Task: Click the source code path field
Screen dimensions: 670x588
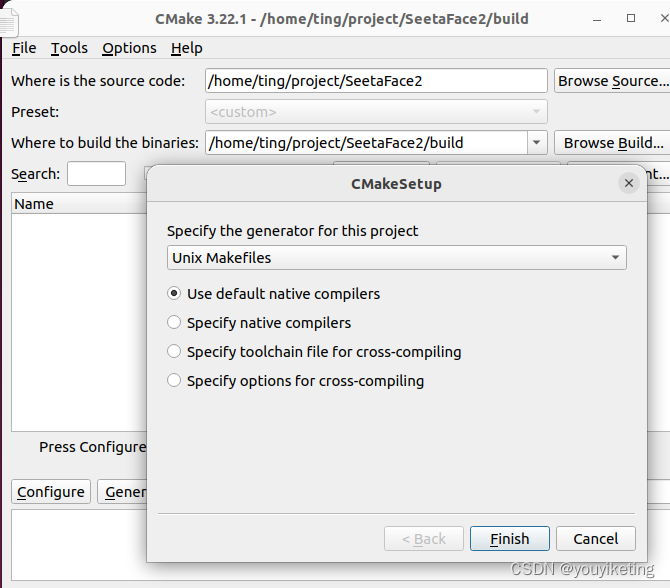Action: click(x=376, y=81)
